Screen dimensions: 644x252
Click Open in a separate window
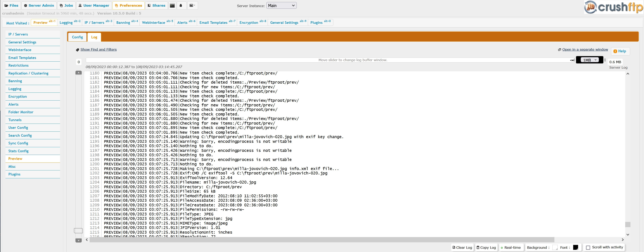click(585, 49)
